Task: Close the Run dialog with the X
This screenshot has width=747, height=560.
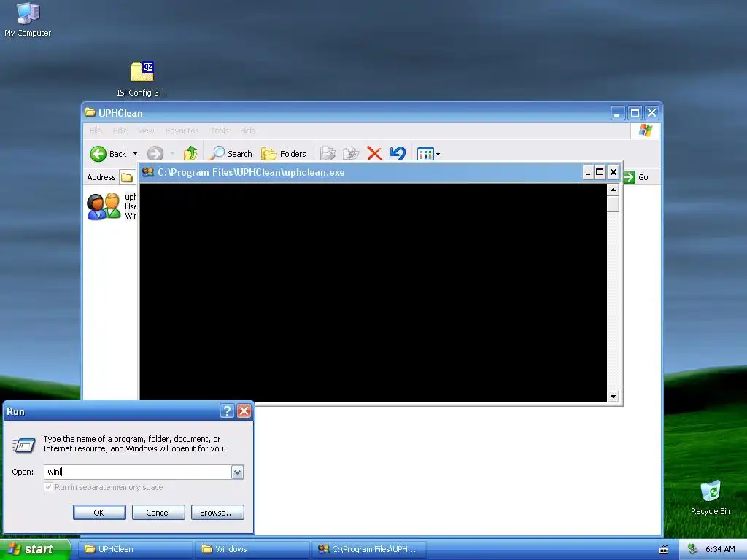Action: (x=244, y=411)
